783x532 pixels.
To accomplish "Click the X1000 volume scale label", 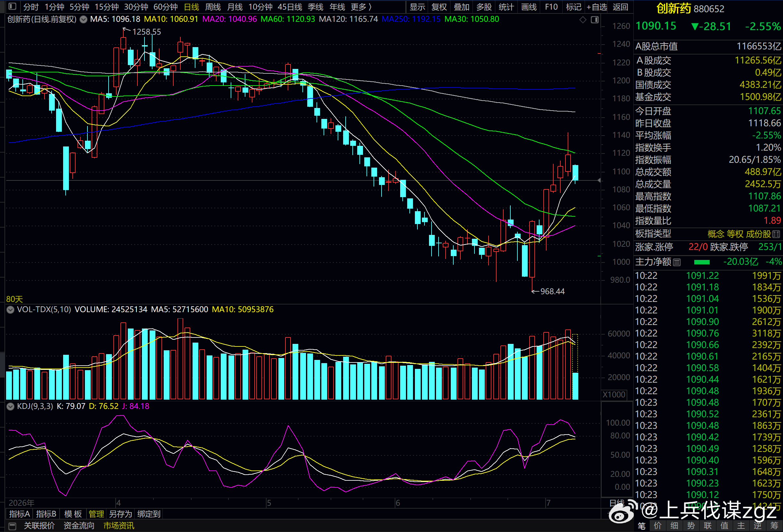I will point(614,395).
